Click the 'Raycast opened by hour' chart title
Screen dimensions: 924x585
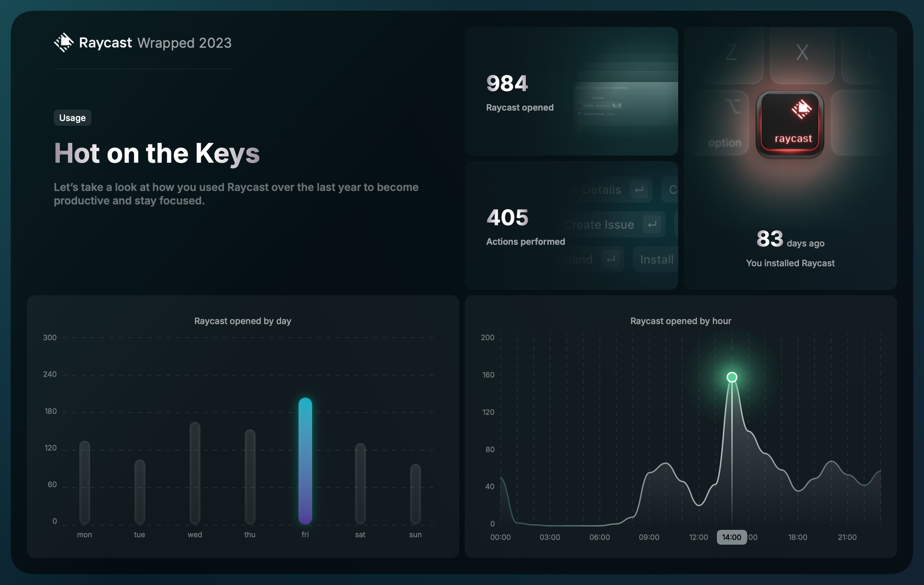point(680,321)
